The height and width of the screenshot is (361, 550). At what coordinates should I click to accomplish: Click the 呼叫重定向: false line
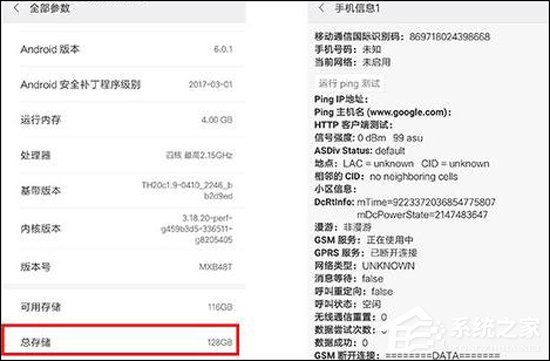tap(354, 292)
